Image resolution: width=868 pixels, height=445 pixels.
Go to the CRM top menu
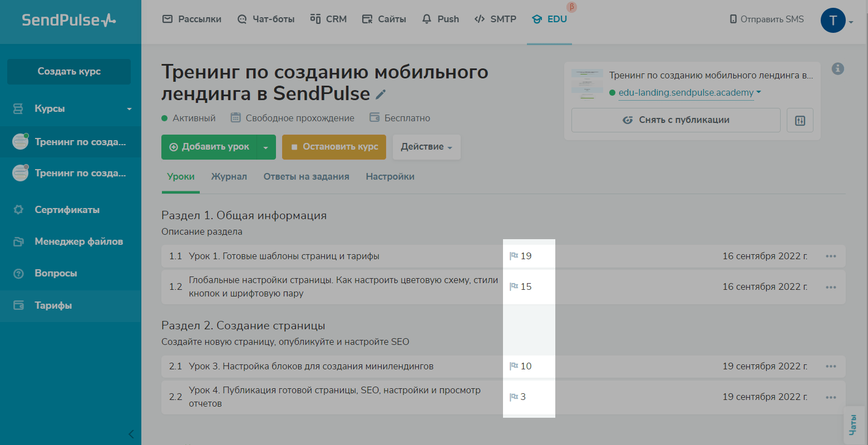(328, 19)
